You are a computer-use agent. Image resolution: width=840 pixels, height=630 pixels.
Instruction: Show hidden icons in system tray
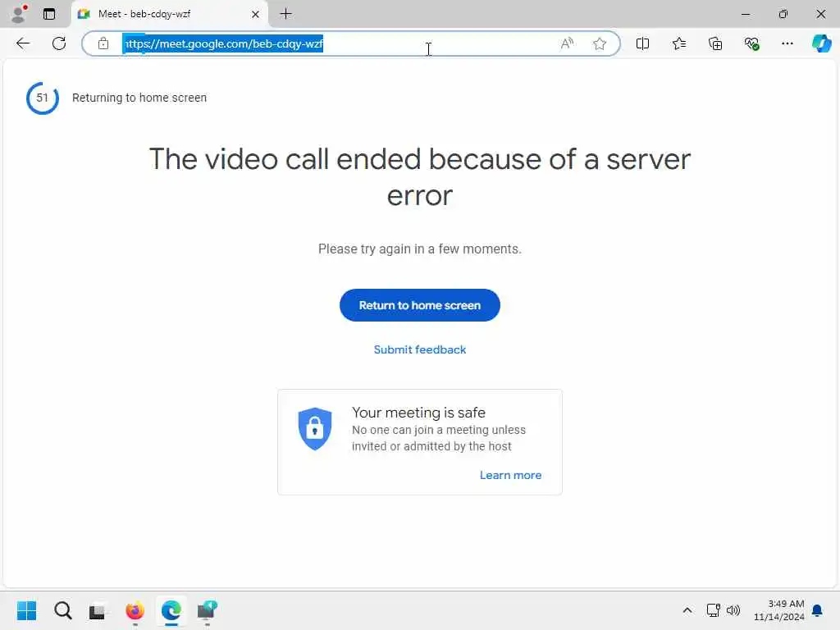pyautogui.click(x=687, y=610)
